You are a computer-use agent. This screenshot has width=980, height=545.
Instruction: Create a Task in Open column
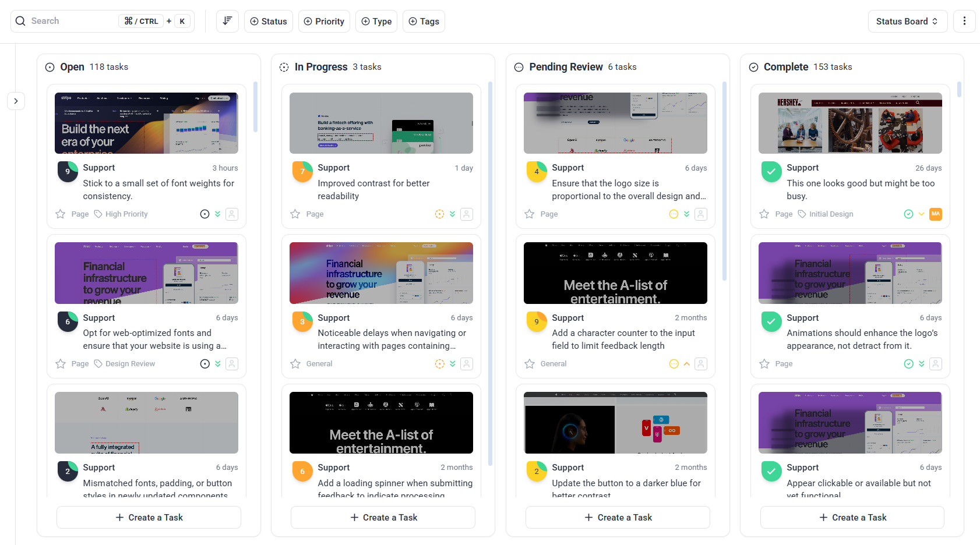pyautogui.click(x=149, y=518)
